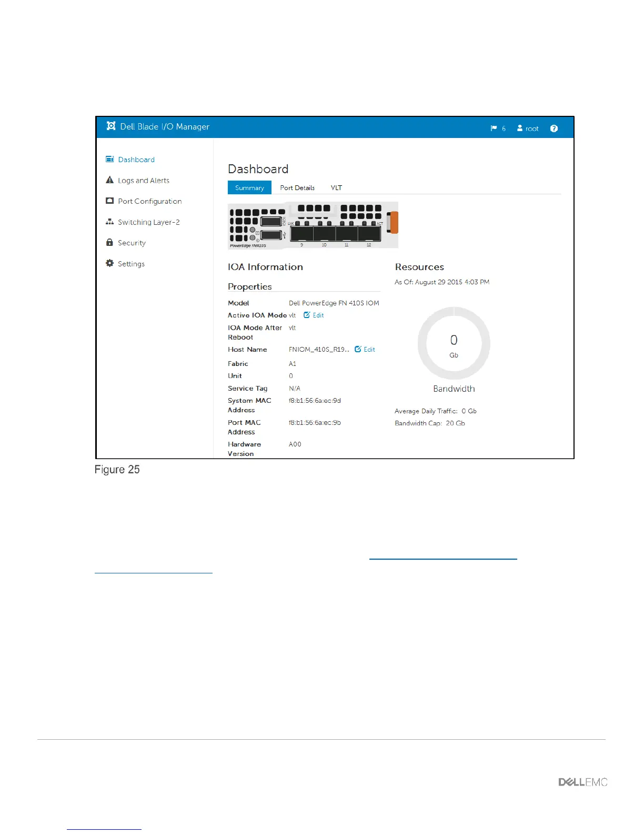
Task: Click Edit link beside Host Name
Action: coord(369,350)
